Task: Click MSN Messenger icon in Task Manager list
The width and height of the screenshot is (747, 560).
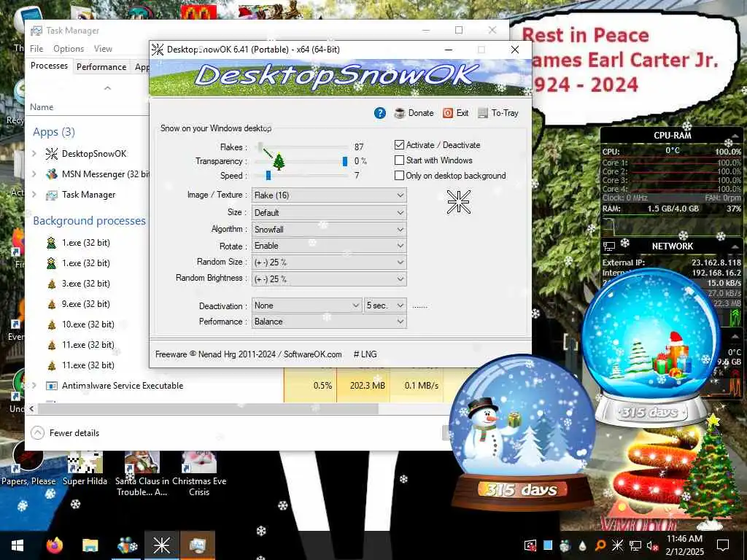Action: click(x=52, y=174)
